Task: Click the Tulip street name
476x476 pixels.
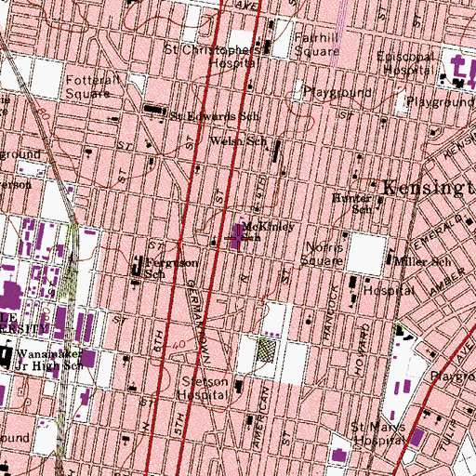Action: tap(448, 434)
